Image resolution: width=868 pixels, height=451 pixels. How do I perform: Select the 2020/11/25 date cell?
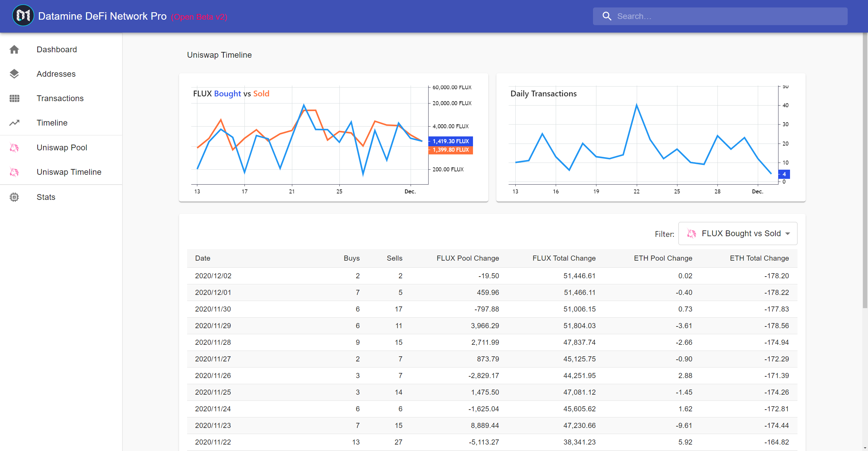click(213, 392)
